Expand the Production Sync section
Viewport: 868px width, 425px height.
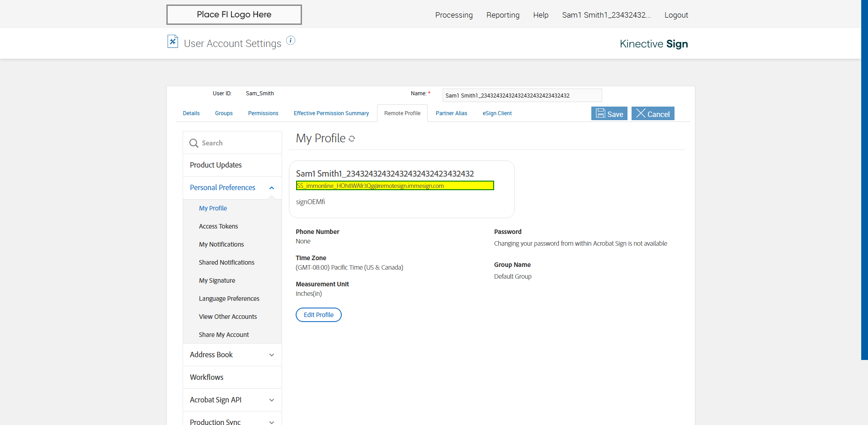pyautogui.click(x=271, y=422)
